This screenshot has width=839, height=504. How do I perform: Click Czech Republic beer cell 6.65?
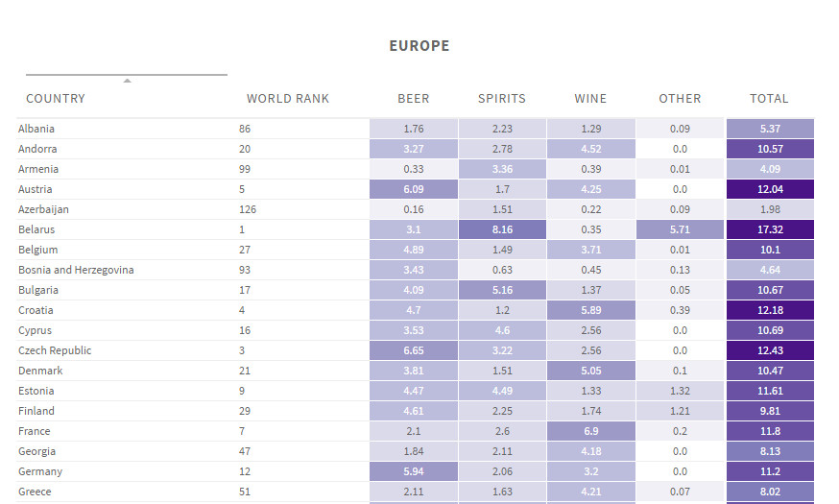414,351
